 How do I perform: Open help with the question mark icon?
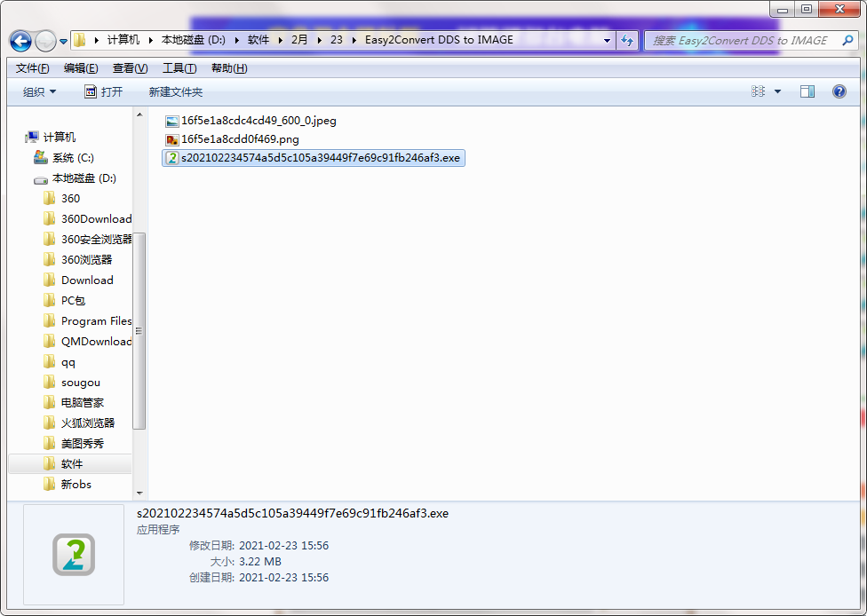click(x=839, y=91)
